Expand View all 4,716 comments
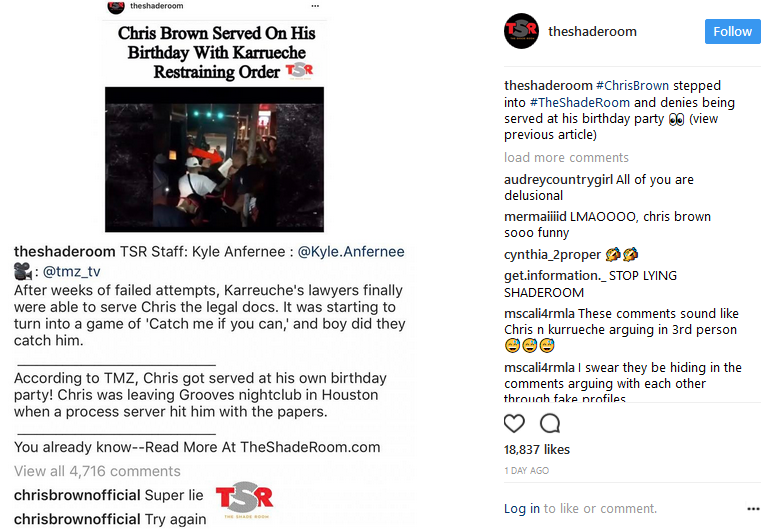The height and width of the screenshot is (529, 765). tap(97, 471)
